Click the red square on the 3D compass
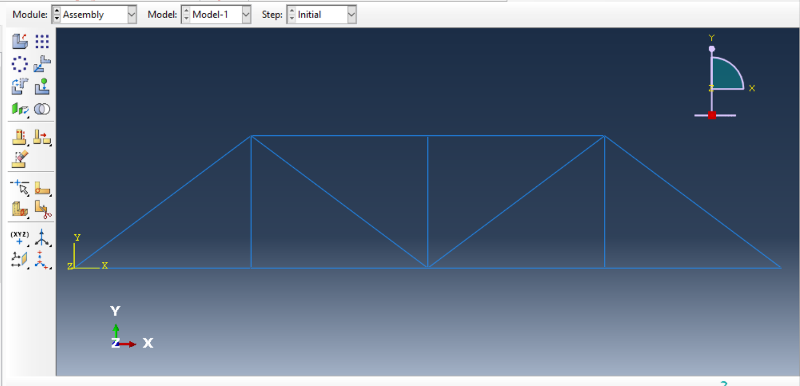800x386 pixels. (x=712, y=115)
